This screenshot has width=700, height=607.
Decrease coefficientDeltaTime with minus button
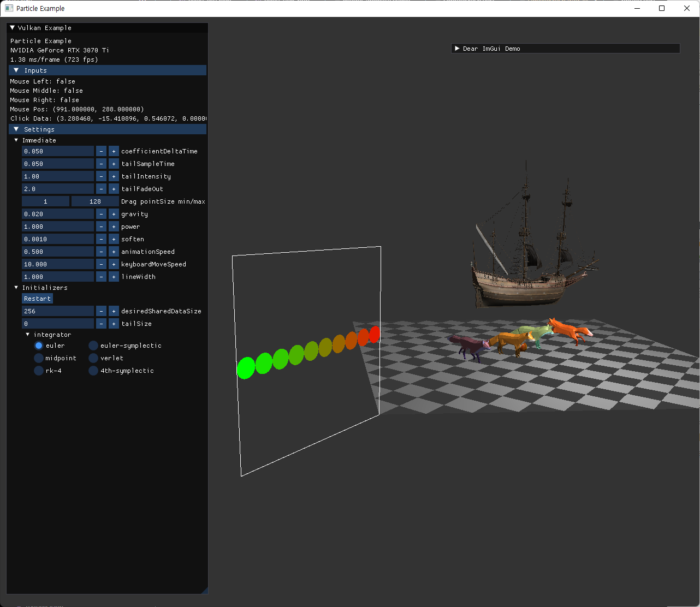pos(101,151)
